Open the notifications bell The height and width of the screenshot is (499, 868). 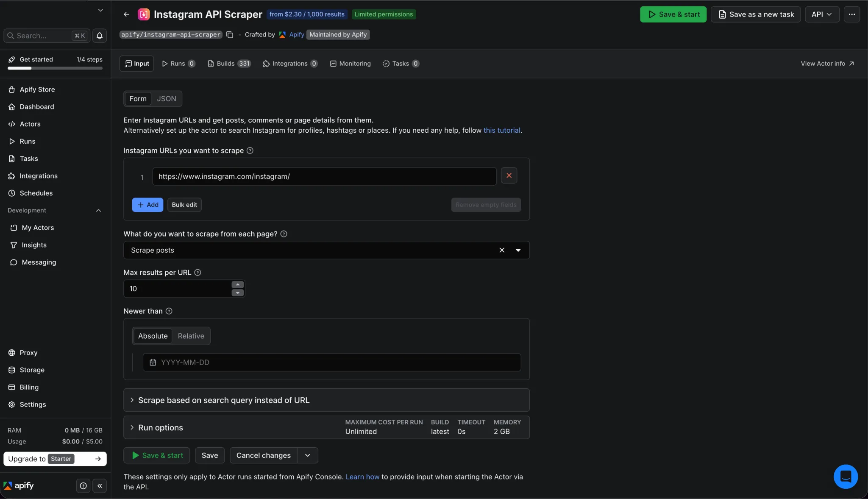(x=100, y=36)
